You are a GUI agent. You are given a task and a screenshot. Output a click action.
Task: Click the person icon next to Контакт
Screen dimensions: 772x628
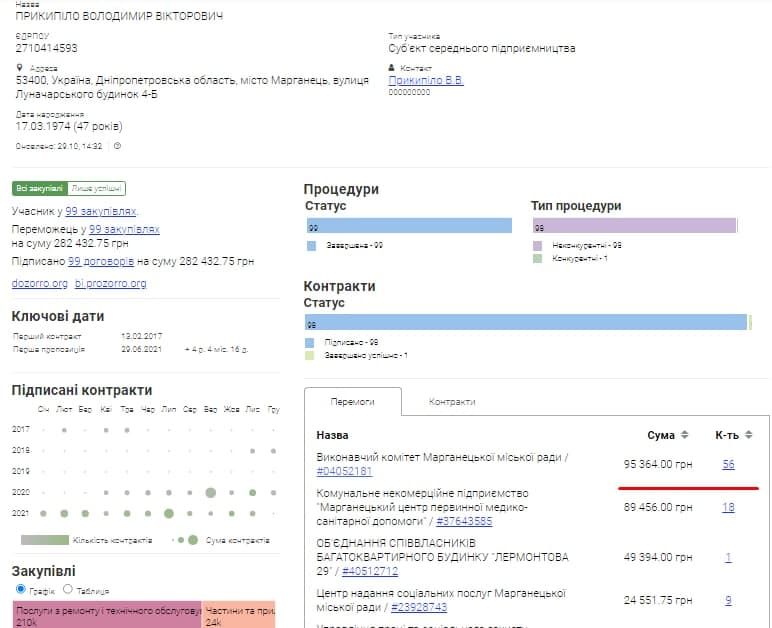392,68
